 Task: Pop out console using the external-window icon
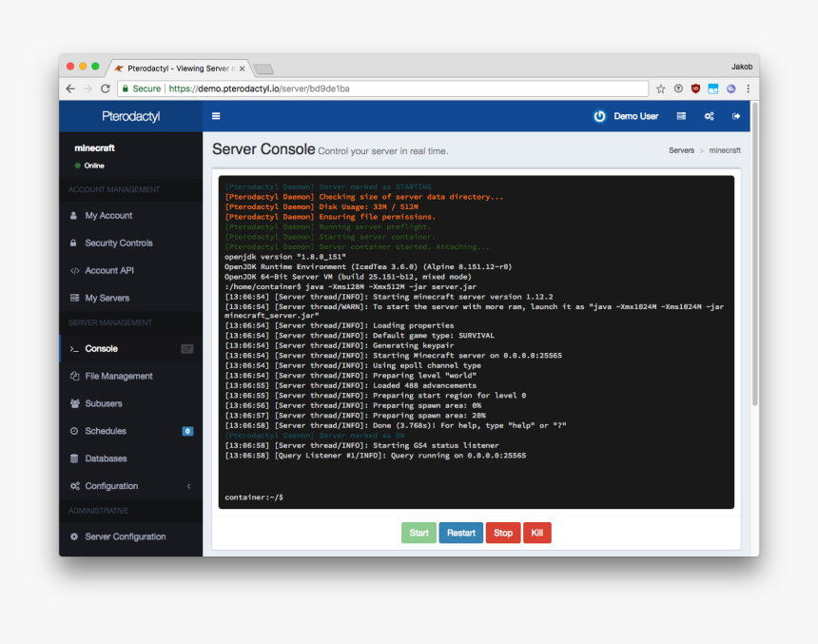click(x=186, y=348)
